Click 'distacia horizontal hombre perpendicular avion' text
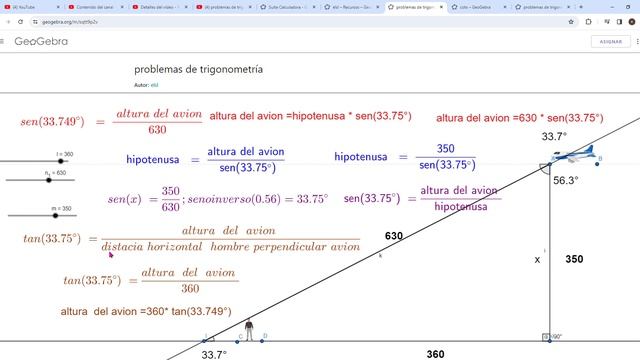Image resolution: width=640 pixels, height=360 pixels. (231, 247)
